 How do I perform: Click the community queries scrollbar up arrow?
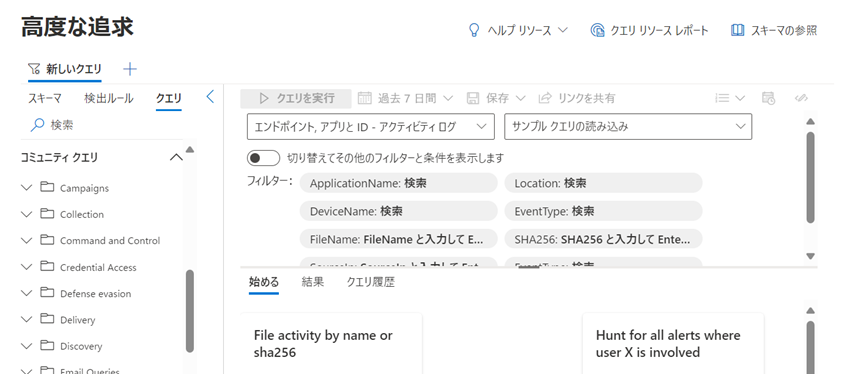click(x=190, y=149)
